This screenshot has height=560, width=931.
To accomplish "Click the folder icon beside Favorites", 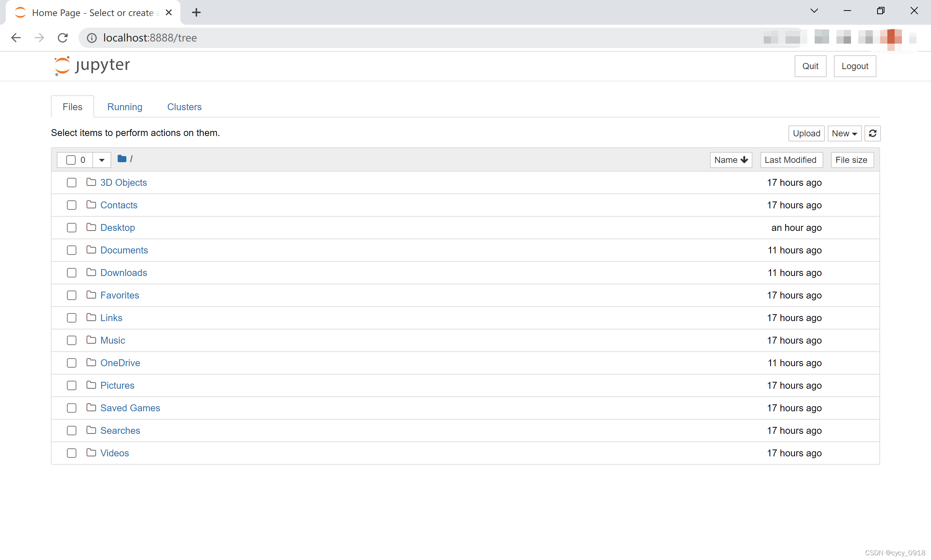I will tap(91, 295).
